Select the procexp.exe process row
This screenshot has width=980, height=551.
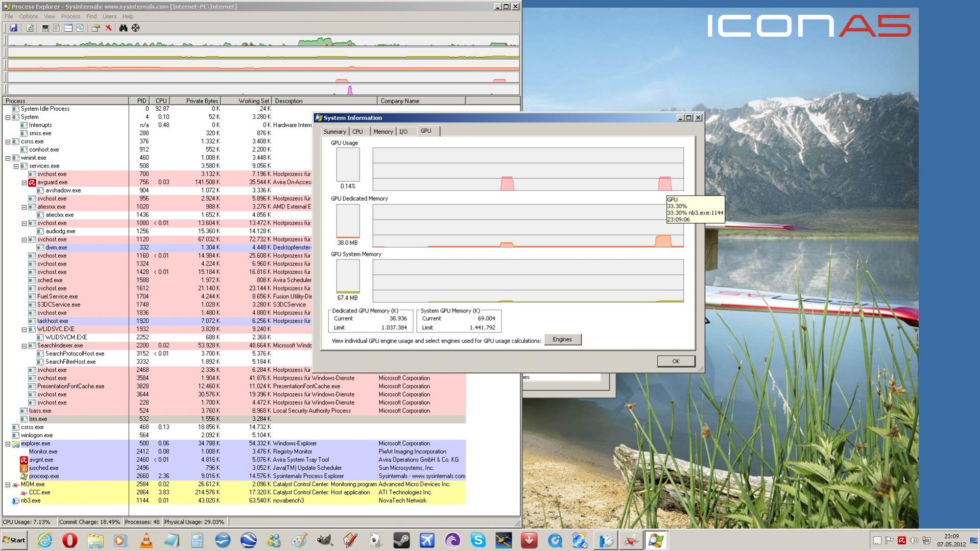click(234, 476)
